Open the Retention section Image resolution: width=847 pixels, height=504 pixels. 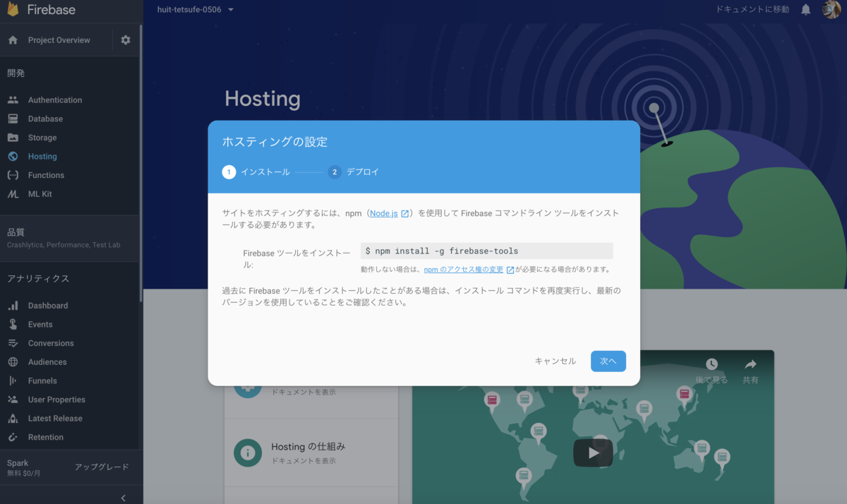click(x=44, y=437)
